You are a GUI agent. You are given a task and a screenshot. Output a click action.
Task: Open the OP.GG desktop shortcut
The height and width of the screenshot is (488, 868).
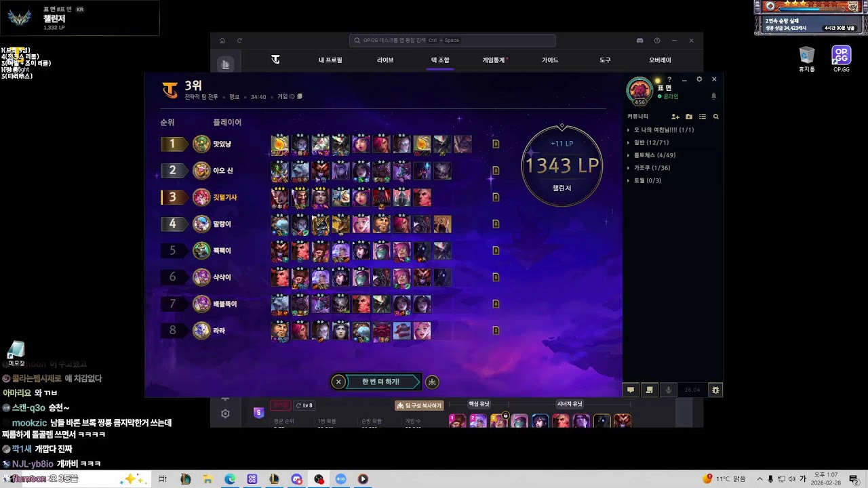(x=842, y=59)
